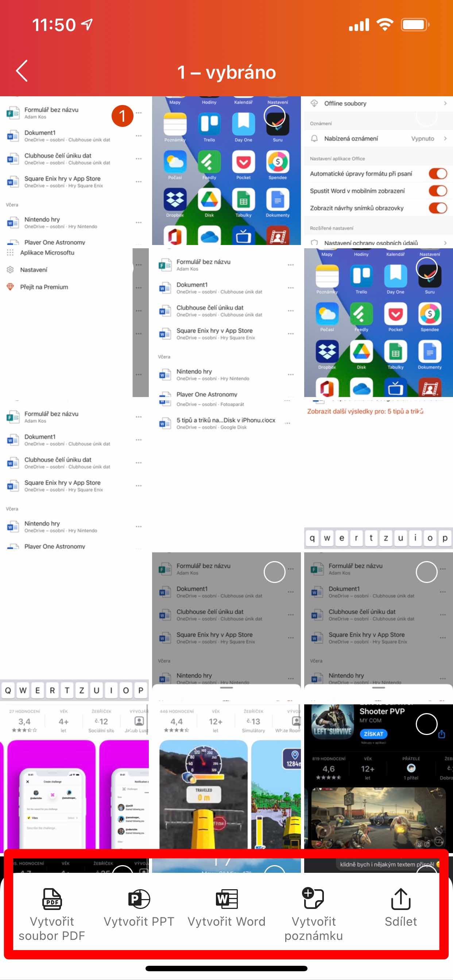Tap Vytvořit poznámku note icon

313,898
